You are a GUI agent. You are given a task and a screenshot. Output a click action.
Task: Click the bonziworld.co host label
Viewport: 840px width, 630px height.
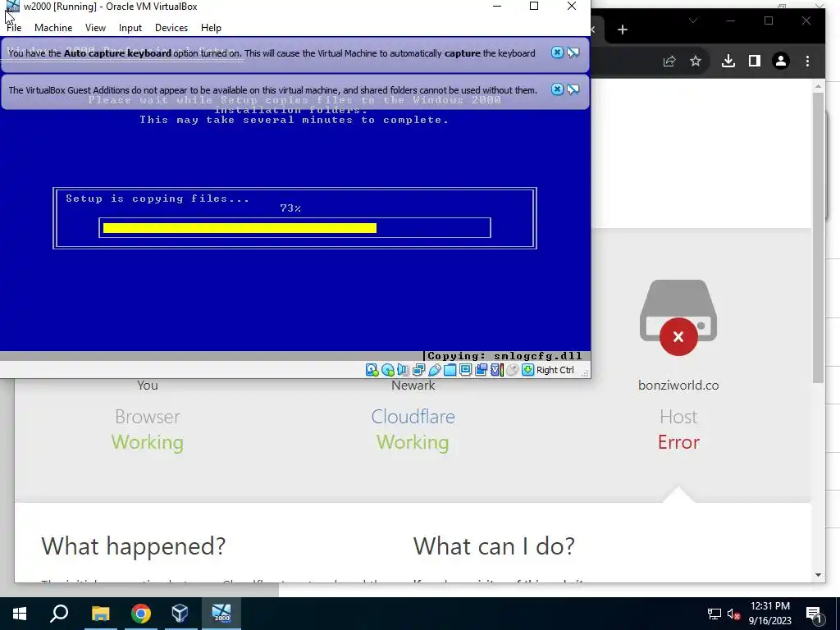coord(678,386)
